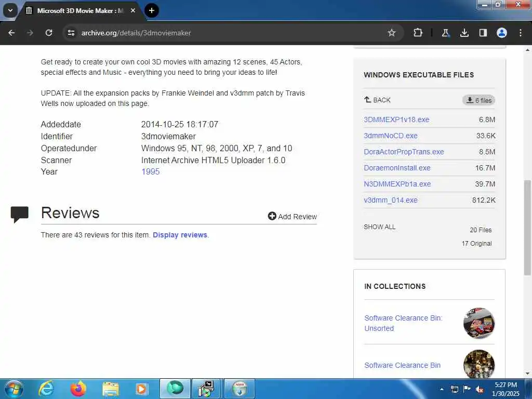Click Add Review
The width and height of the screenshot is (532, 399).
coord(292,217)
